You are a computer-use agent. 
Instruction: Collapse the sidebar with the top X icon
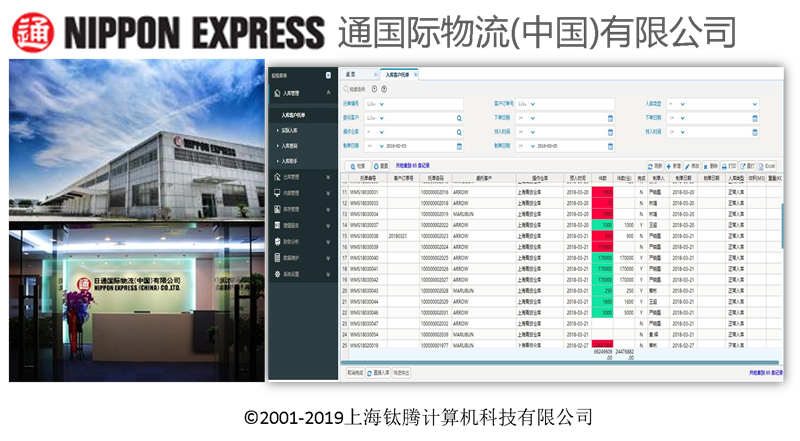tap(328, 76)
